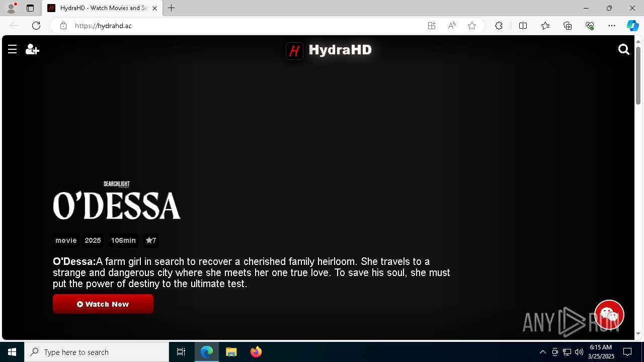The height and width of the screenshot is (362, 644).
Task: Start Read aloud from address bar
Action: pos(452,26)
